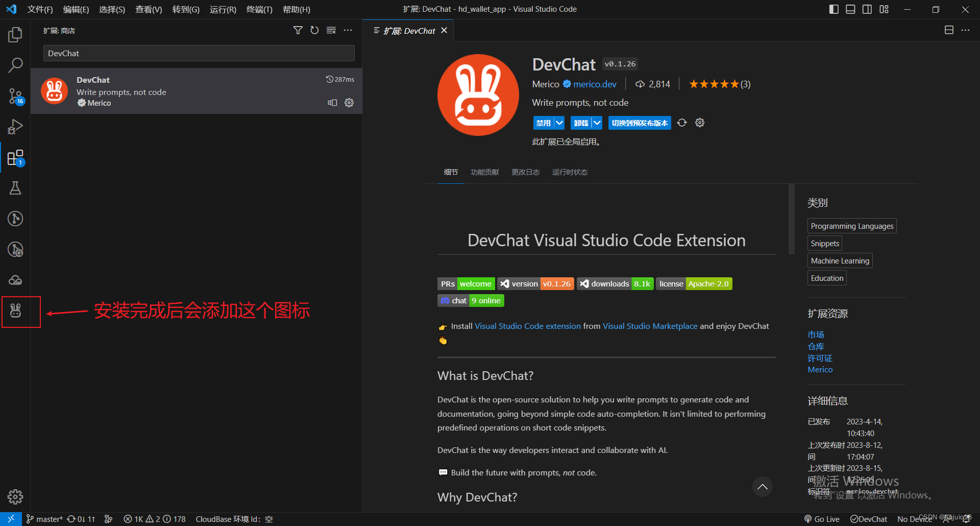Open gear settings for DevChat list item
Screen dimensions: 980x526
coord(349,103)
